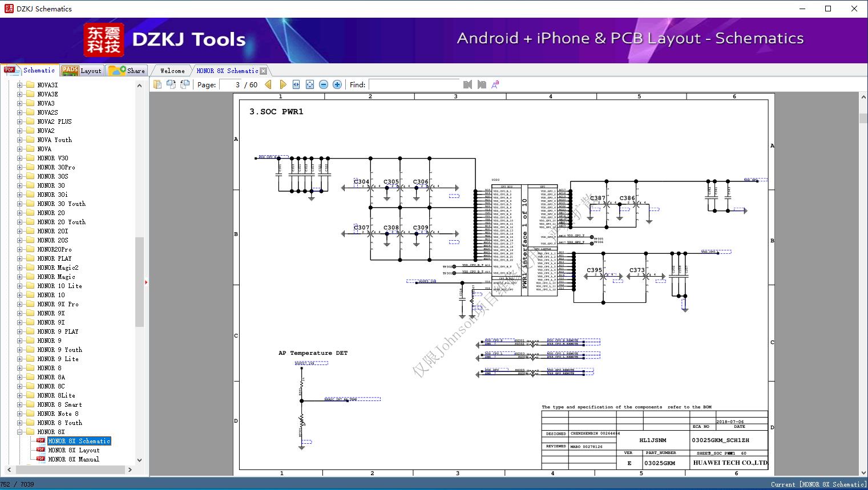Viewport: 868px width, 490px height.
Task: Click the PDF icon beside HONOR 8X Manual
Action: (41, 459)
